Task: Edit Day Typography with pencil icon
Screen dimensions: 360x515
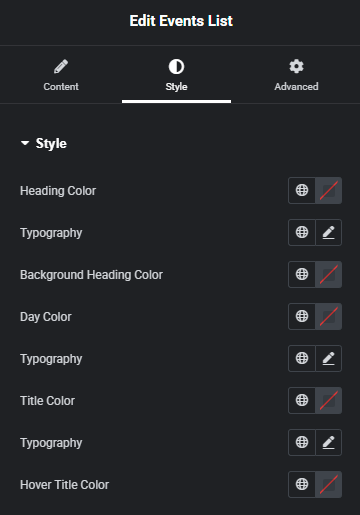Action: coord(328,358)
